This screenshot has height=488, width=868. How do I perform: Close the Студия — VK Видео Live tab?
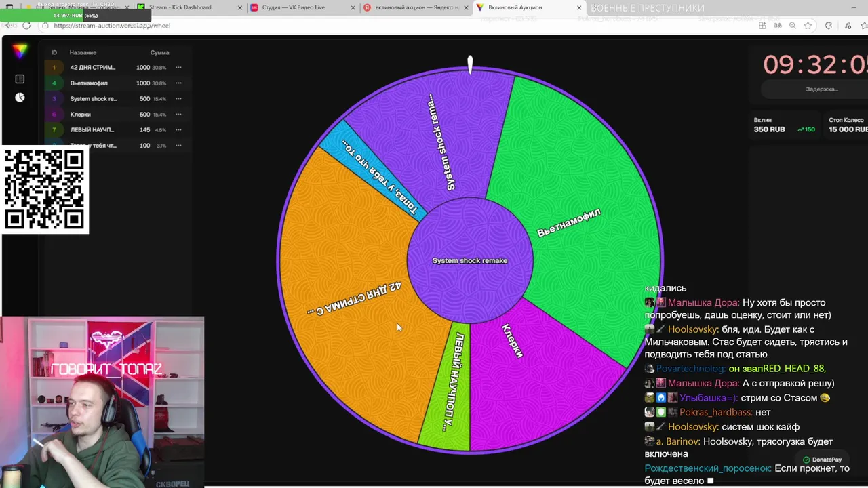(x=353, y=7)
